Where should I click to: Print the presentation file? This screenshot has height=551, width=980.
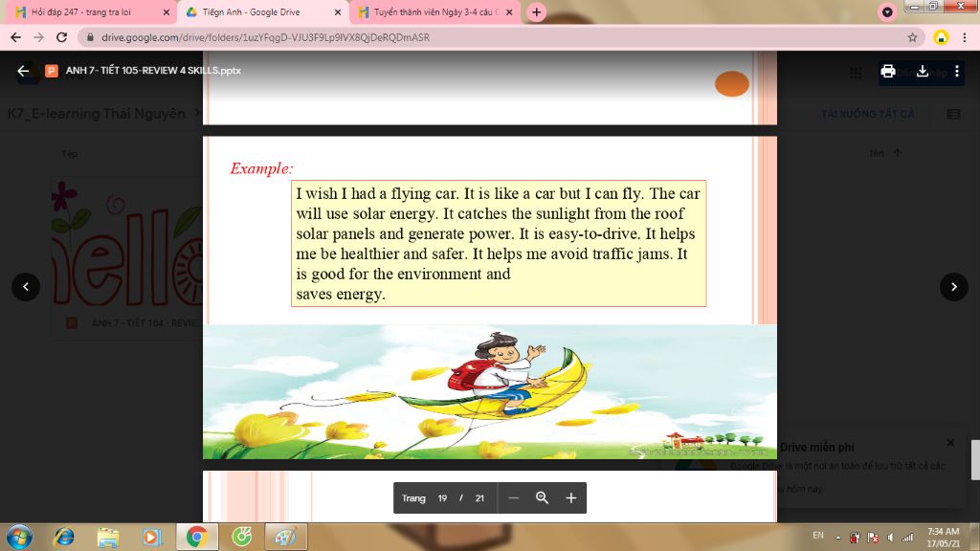(x=887, y=71)
